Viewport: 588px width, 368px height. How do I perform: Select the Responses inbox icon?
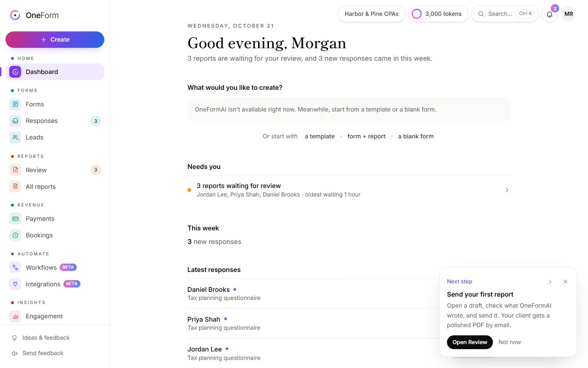coord(15,121)
